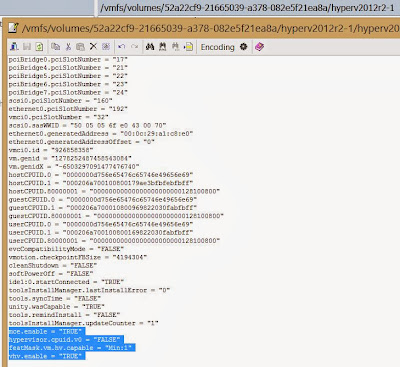Click the hostCPUID.1 line
The image size is (400, 367).
pyautogui.click(x=101, y=183)
